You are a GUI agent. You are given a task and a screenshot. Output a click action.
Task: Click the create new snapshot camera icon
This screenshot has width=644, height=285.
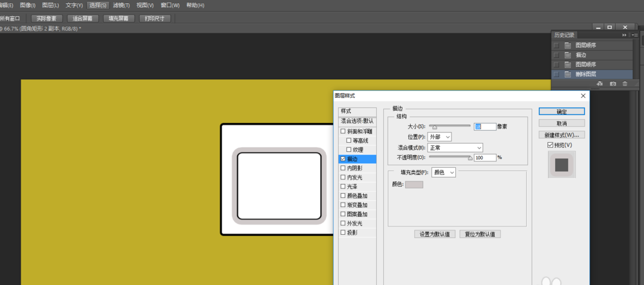612,84
